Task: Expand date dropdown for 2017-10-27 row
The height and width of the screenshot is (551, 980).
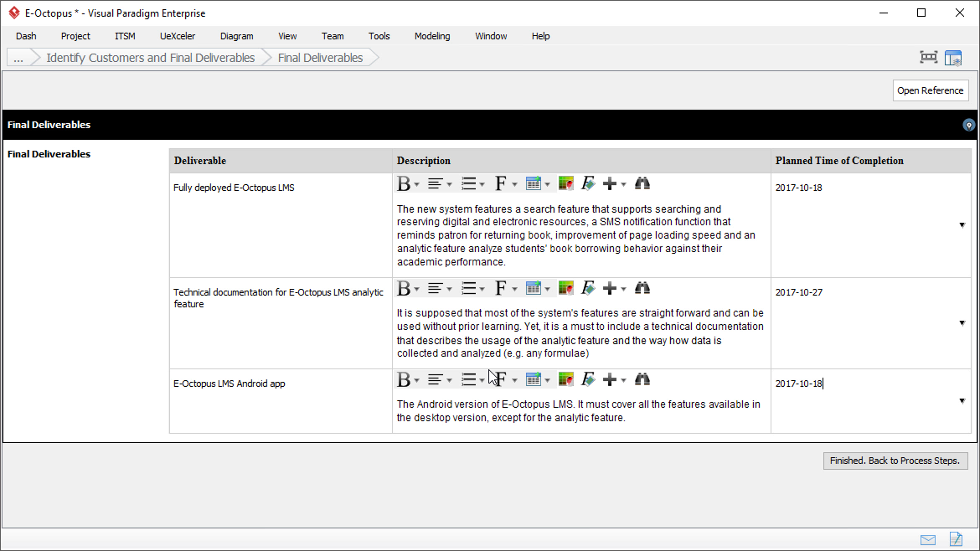Action: [x=962, y=323]
